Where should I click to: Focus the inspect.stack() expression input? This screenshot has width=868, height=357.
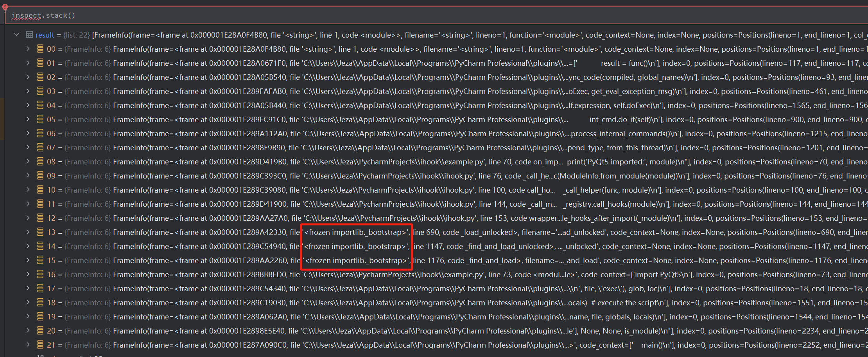tap(235, 16)
